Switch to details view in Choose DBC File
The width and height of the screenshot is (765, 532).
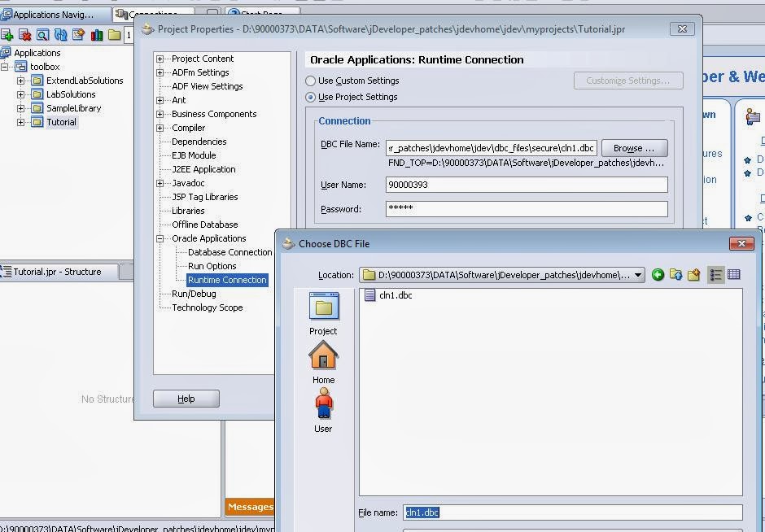click(734, 275)
